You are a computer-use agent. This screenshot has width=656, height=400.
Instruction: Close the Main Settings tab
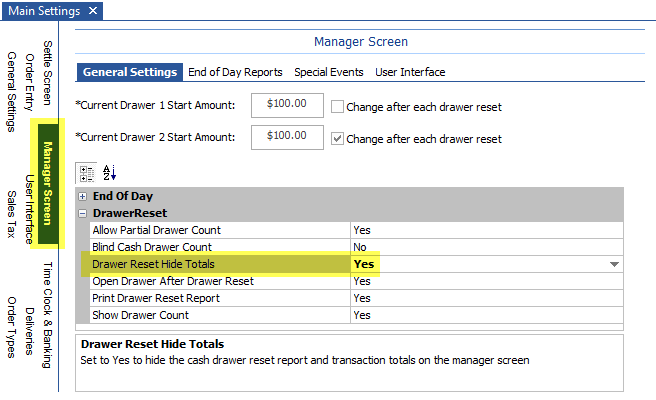(x=93, y=11)
